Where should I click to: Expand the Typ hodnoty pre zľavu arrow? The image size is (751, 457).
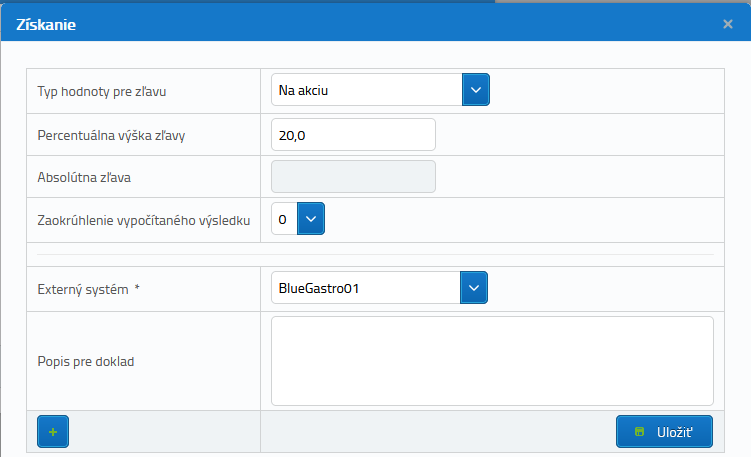tap(475, 90)
